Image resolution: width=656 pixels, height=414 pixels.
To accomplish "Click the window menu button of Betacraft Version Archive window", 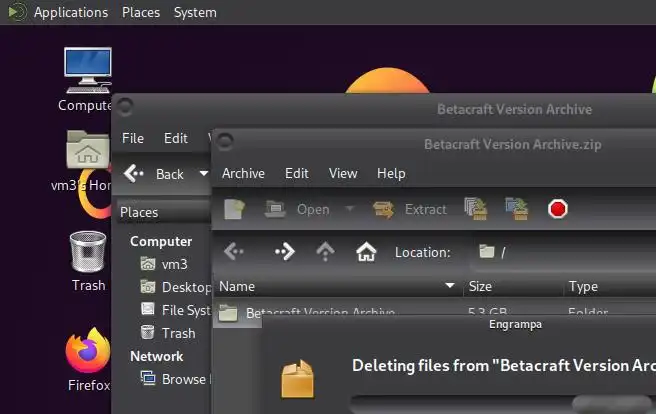I will point(124,107).
